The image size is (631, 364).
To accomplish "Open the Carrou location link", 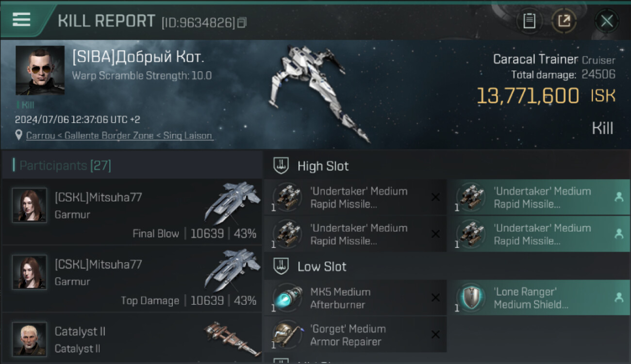I will click(x=119, y=135).
